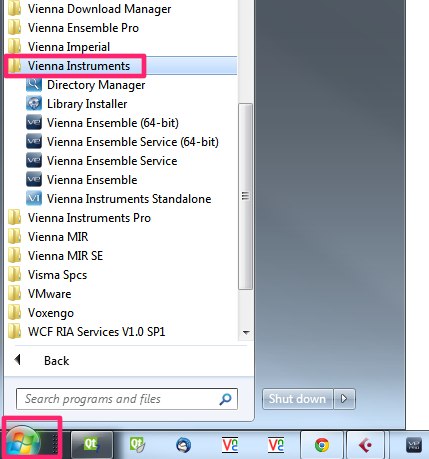Open the Qt tool with wrench icon
The image size is (429, 459).
pyautogui.click(x=137, y=445)
